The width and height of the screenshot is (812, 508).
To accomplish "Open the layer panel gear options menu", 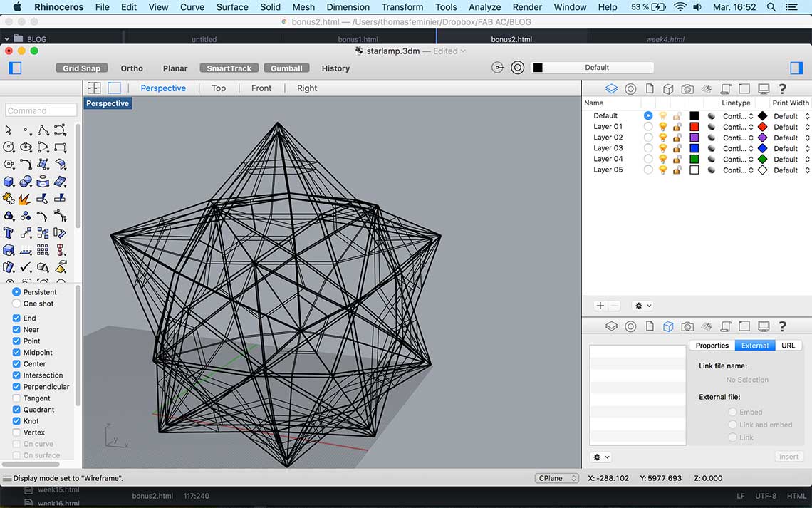I will 642,306.
